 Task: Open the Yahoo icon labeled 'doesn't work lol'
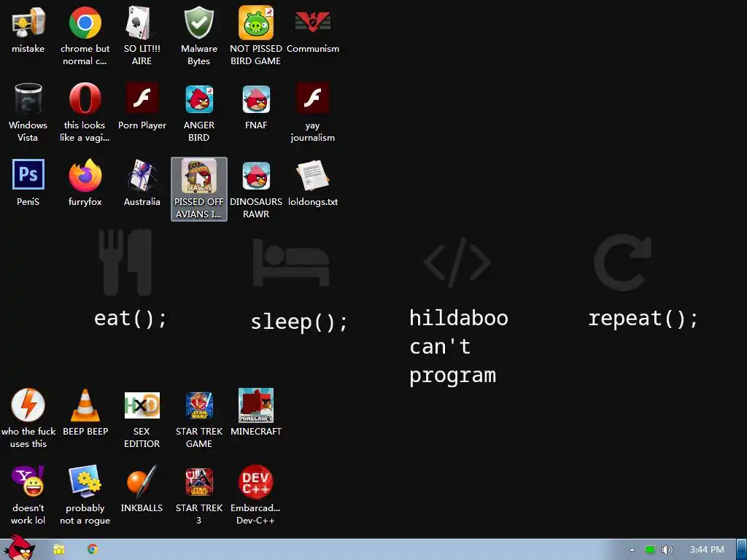tap(28, 481)
